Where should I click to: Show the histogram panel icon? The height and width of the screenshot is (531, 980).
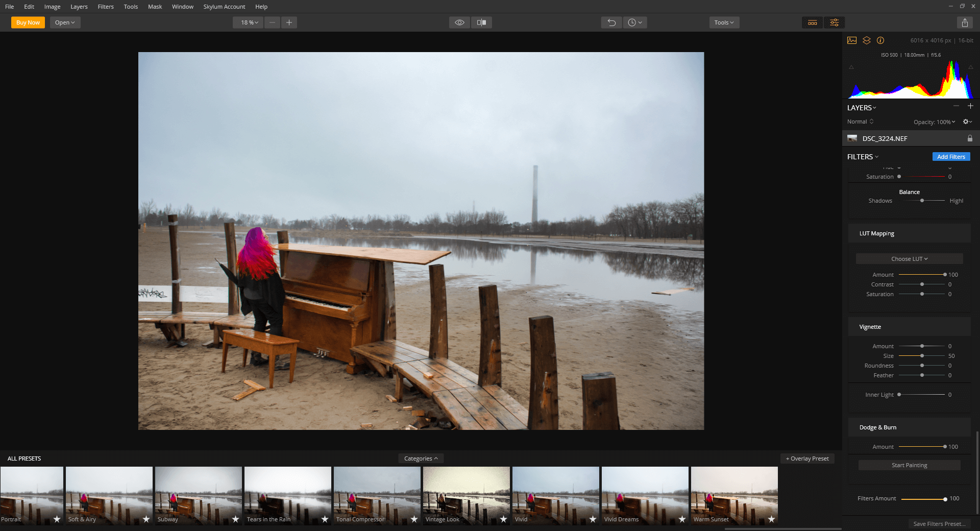pos(852,40)
